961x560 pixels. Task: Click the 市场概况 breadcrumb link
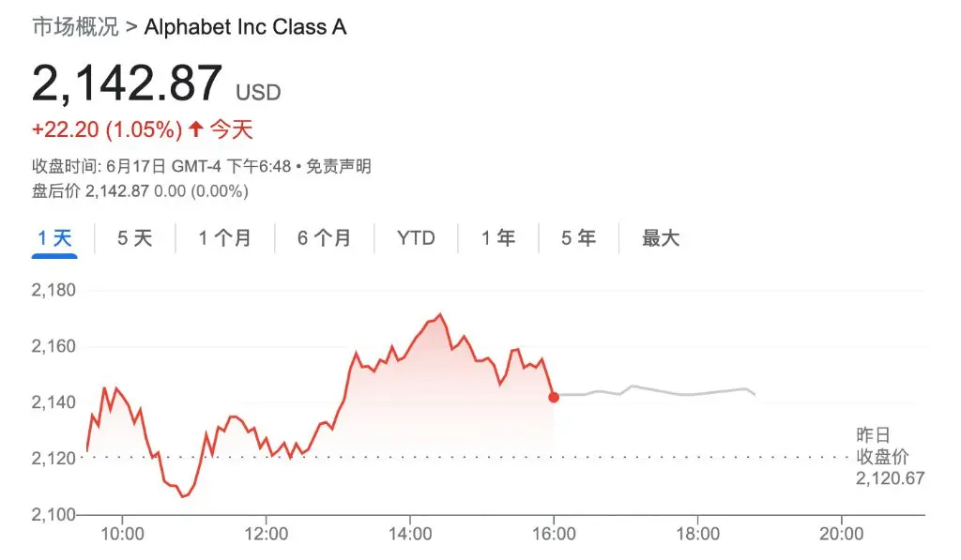coord(75,26)
